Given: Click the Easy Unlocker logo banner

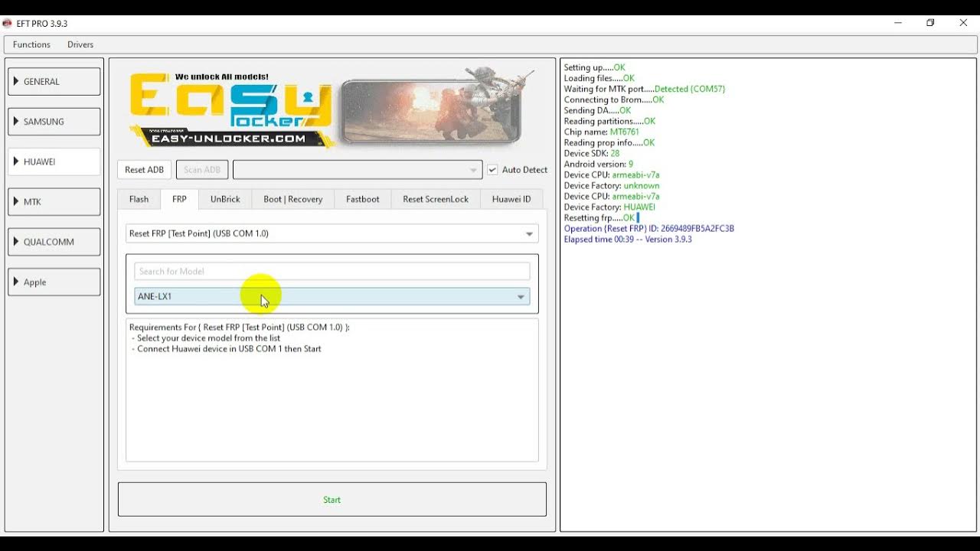Looking at the screenshot, I should pyautogui.click(x=233, y=109).
